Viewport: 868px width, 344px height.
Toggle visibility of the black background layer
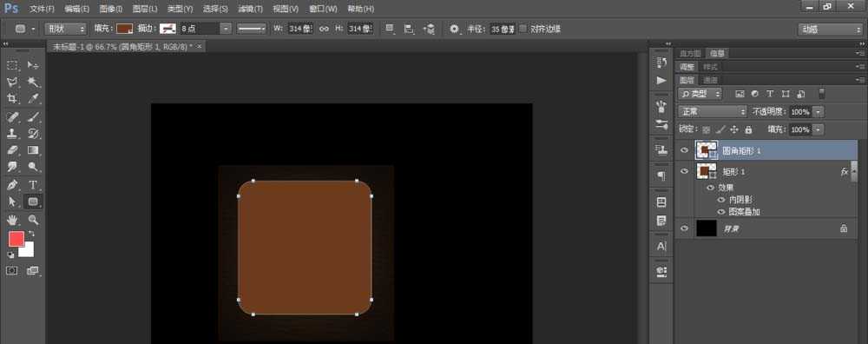(x=685, y=228)
